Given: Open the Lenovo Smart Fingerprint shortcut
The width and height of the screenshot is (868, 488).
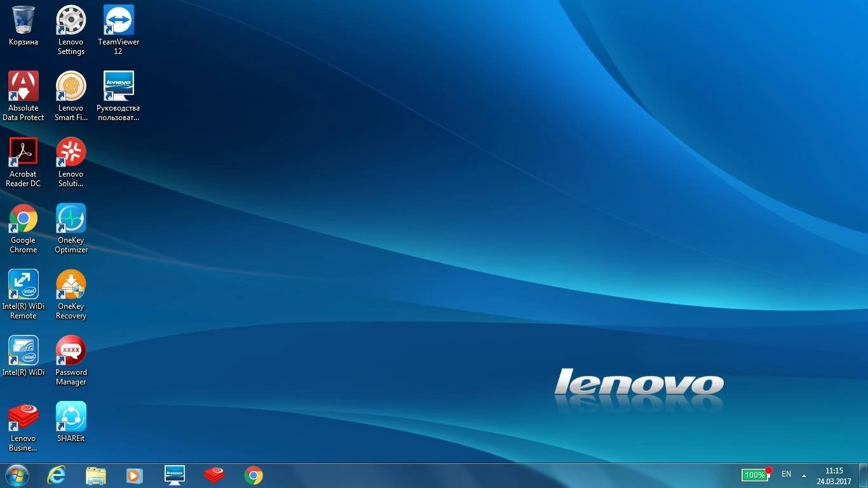Looking at the screenshot, I should [71, 95].
